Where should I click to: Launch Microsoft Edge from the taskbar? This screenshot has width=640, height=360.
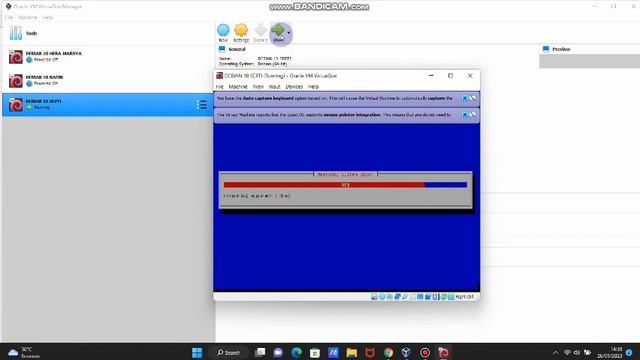click(296, 352)
